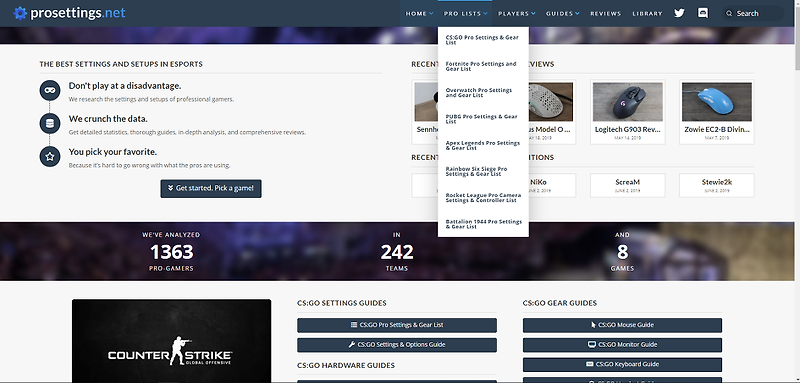Viewport: 800px width, 383px height.
Task: Click the 242 teams statistic
Action: tap(396, 251)
